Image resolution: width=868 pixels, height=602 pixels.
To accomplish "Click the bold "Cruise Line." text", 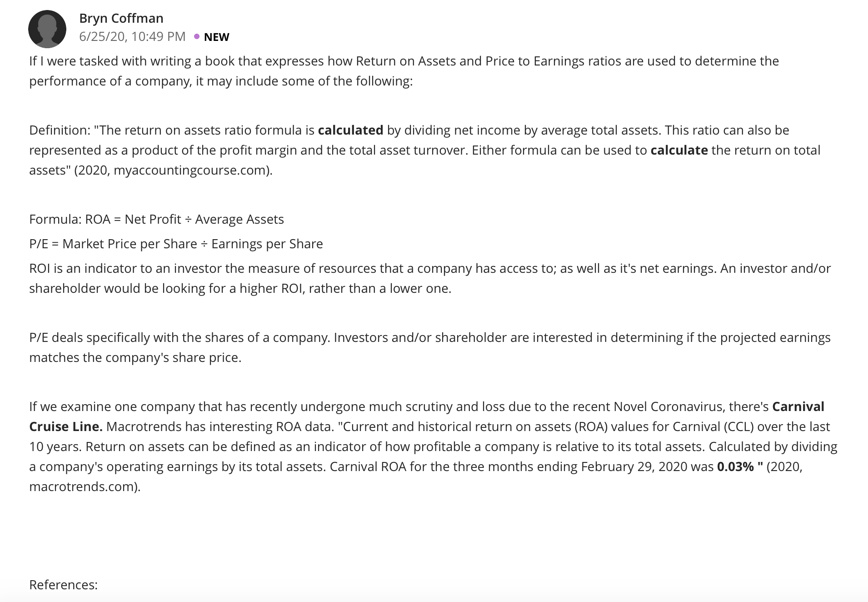I will pyautogui.click(x=66, y=426).
